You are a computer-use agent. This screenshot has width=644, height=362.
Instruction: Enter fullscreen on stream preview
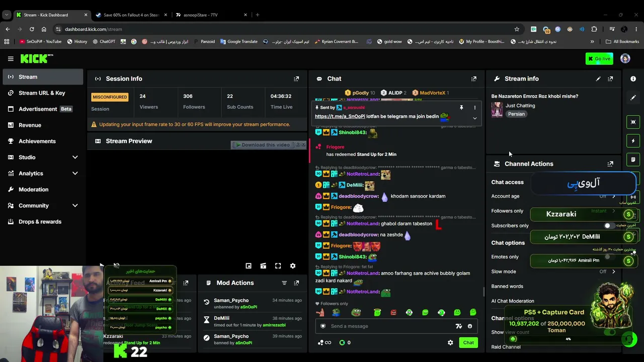tap(278, 265)
